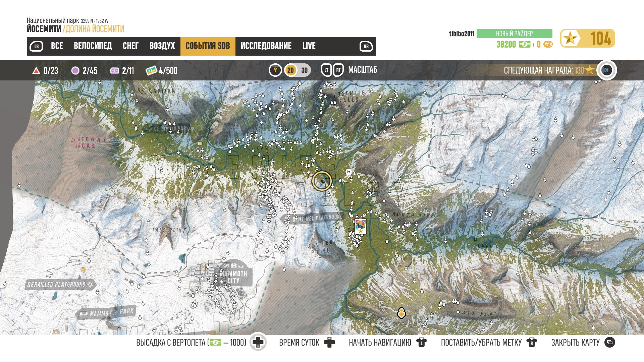Click the Glacier Point map label
Screen dimensions: 644x362
click(320, 247)
